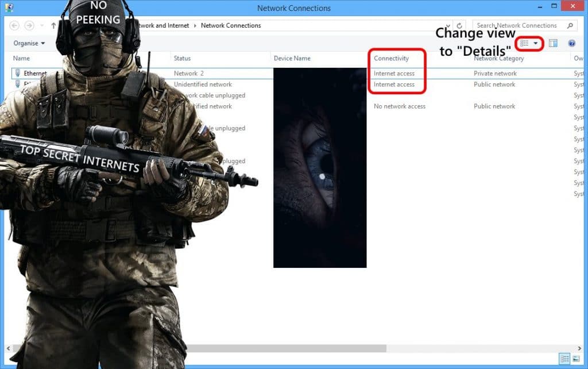Click the Back navigation button
The width and height of the screenshot is (588, 369).
coord(14,25)
